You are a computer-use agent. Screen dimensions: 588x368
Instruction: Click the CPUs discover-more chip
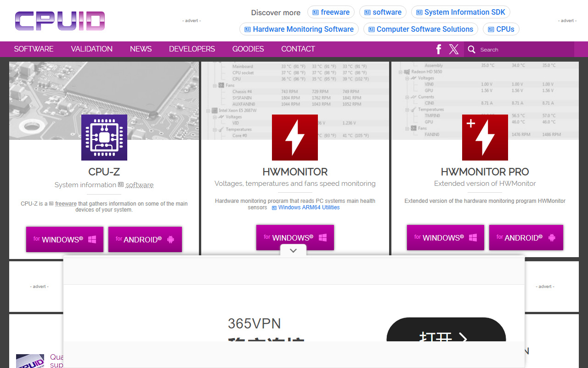point(501,29)
